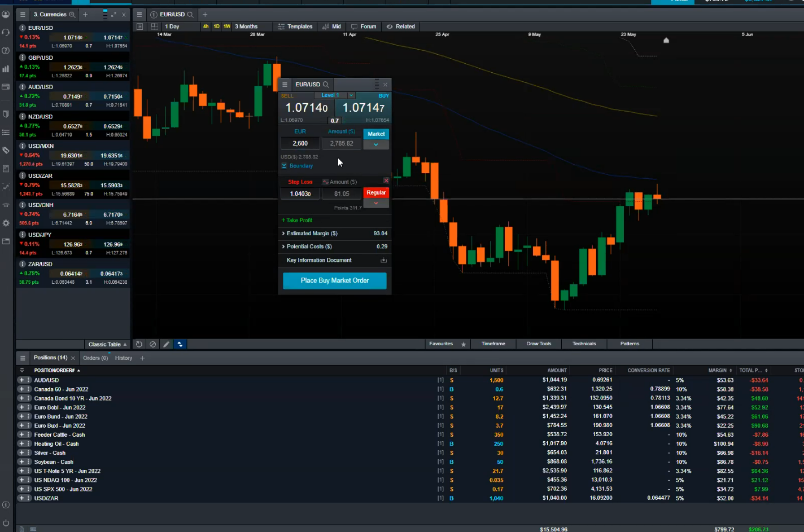Remove the Stop Loss with red X
804x532 pixels.
coord(386,181)
